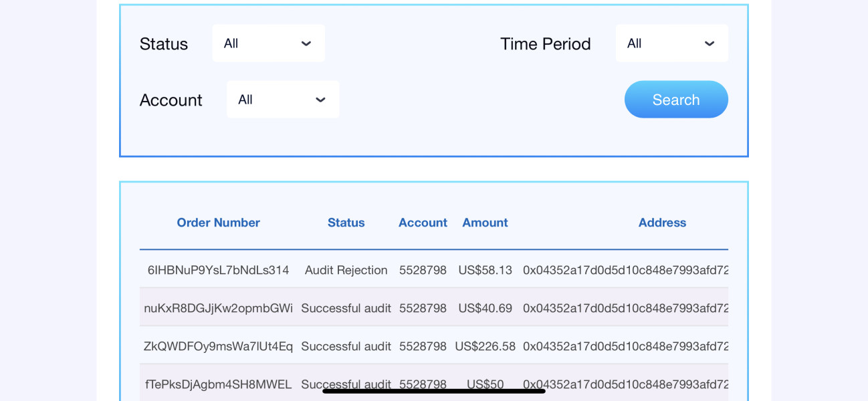Screen dimensions: 868x401
Task: Click the blue Search button
Action: 675,100
